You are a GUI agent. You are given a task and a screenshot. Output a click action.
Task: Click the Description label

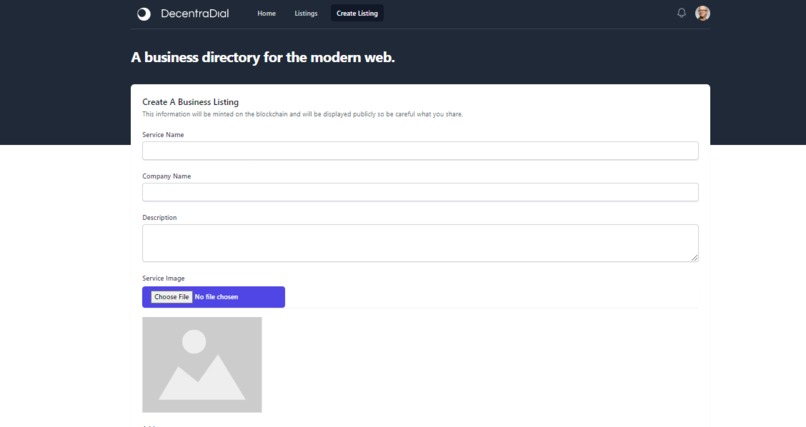click(x=159, y=217)
